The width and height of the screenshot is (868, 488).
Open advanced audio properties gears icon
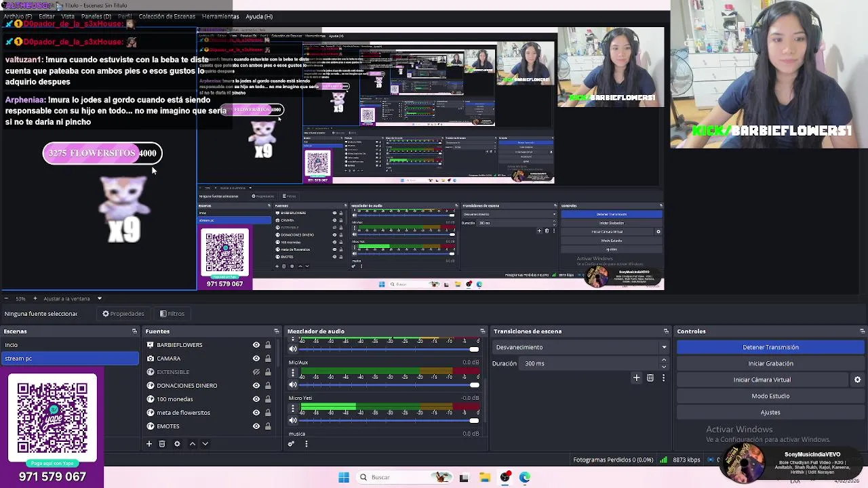[x=292, y=444]
